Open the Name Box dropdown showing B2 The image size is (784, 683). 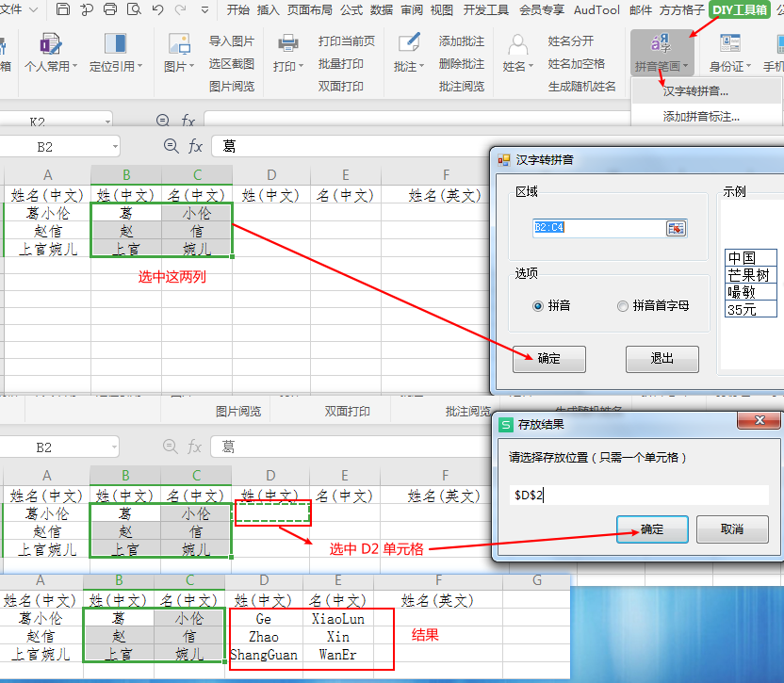pos(117,146)
